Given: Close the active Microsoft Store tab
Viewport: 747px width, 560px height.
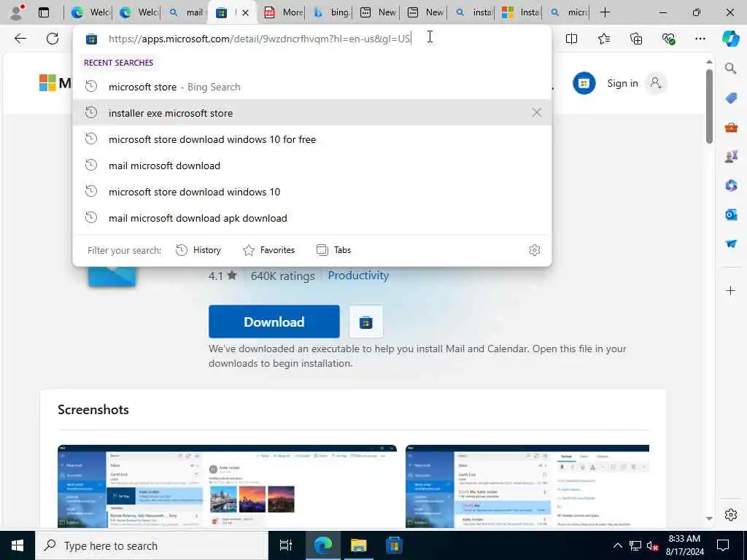Looking at the screenshot, I should click(x=245, y=13).
